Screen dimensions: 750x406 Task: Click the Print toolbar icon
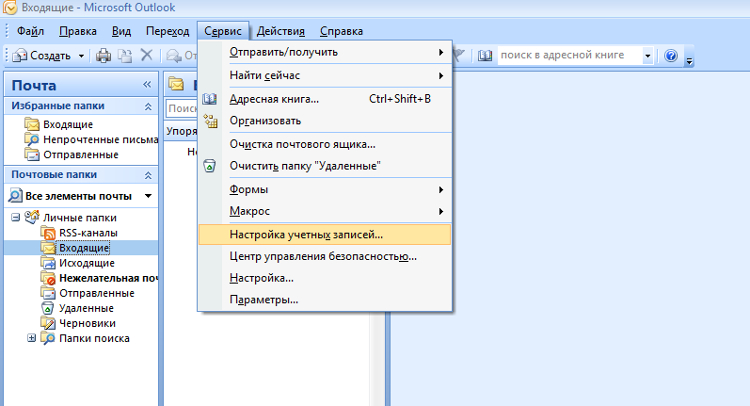pos(103,56)
